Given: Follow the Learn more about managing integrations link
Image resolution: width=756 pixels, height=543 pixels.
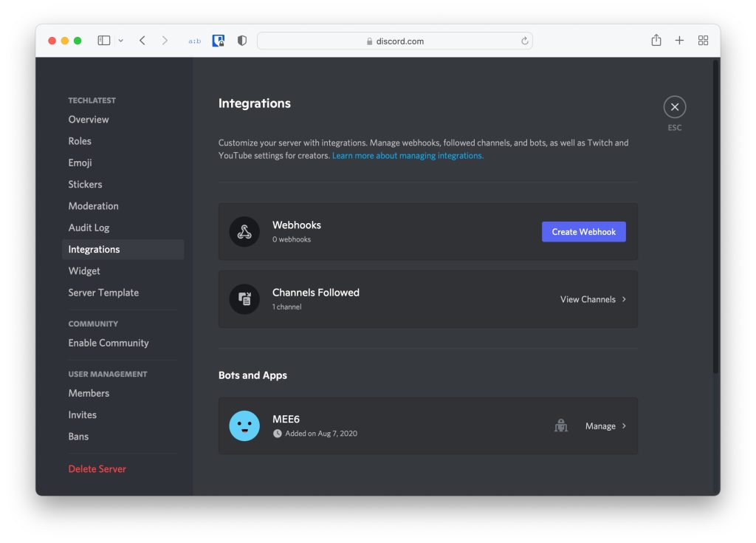Looking at the screenshot, I should point(408,155).
